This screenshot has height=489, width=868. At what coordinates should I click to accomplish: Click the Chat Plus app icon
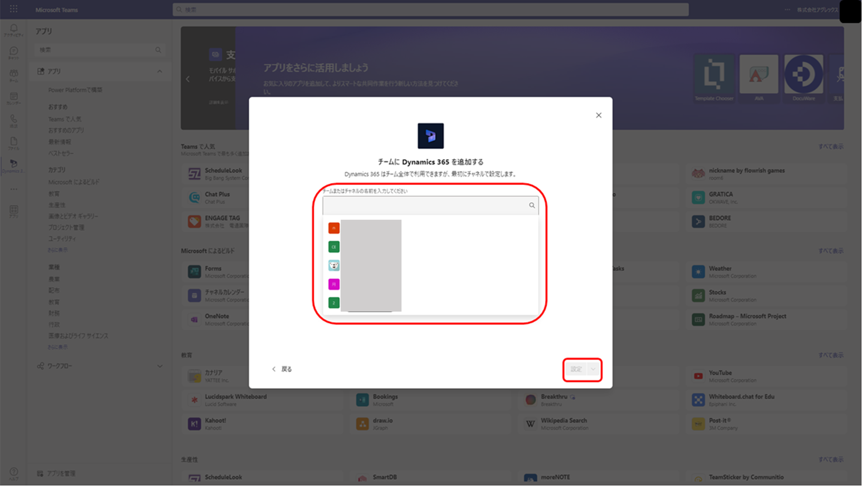[x=194, y=197]
